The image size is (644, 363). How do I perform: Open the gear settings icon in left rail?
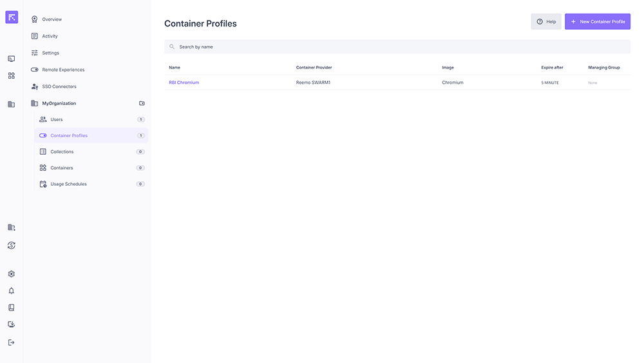pos(12,274)
